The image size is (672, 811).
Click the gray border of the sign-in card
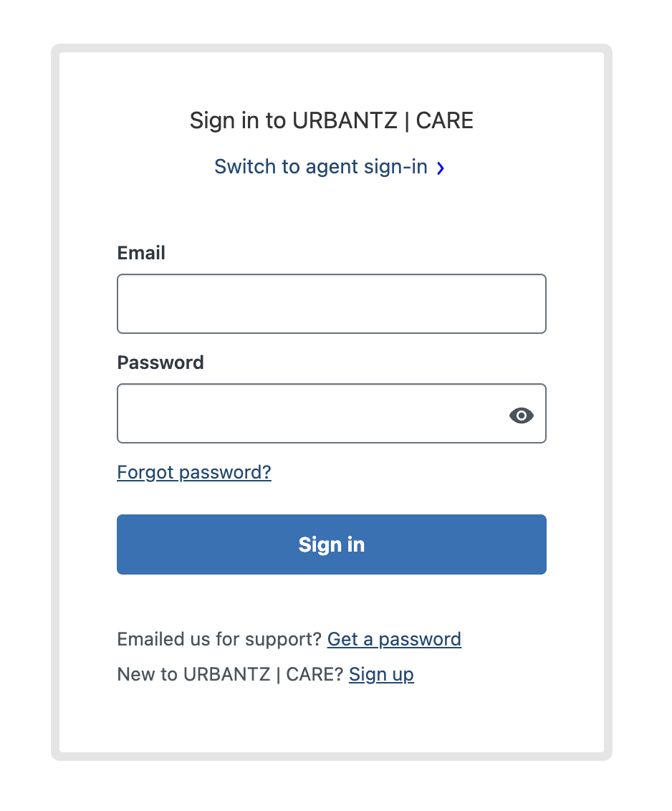[x=55, y=403]
